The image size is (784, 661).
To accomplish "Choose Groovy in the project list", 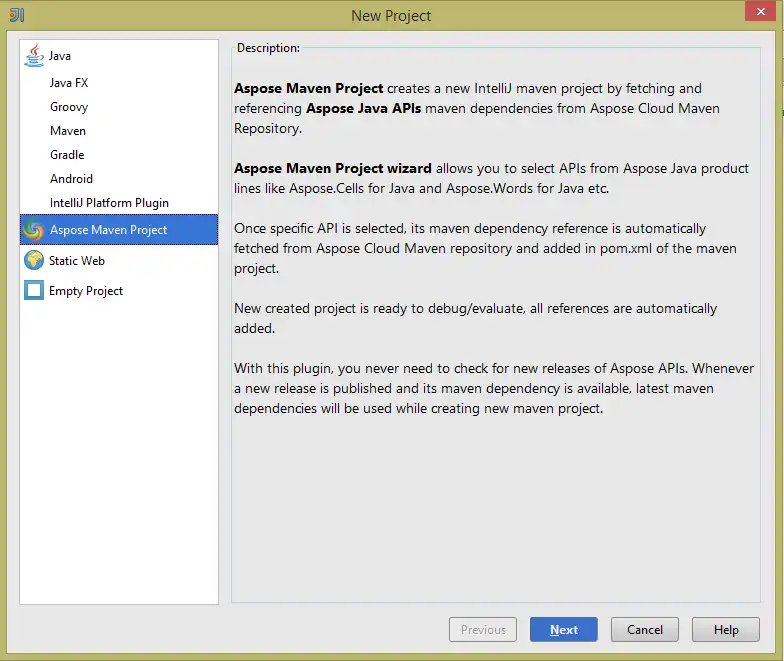I will pos(69,107).
